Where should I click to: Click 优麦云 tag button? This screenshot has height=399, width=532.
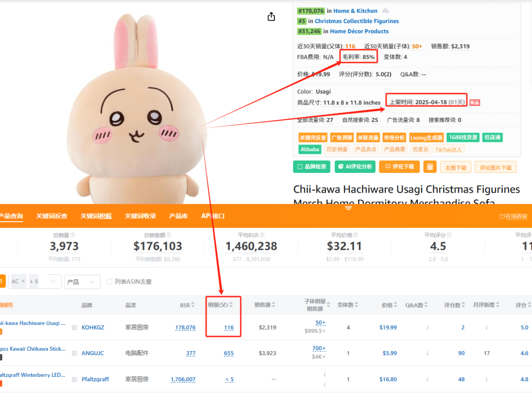coord(420,149)
